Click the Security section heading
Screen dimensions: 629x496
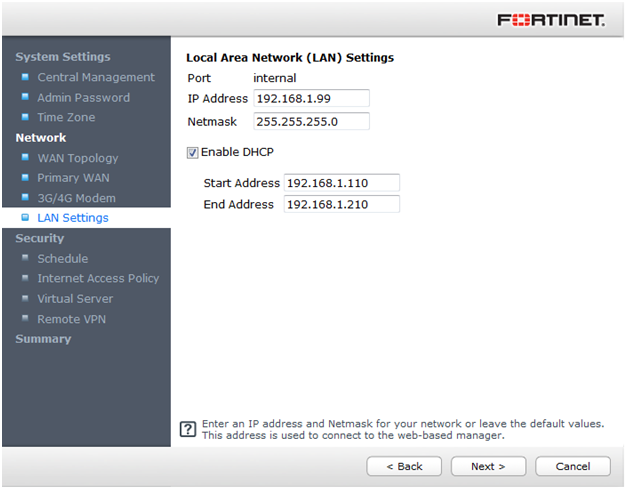[x=40, y=238]
